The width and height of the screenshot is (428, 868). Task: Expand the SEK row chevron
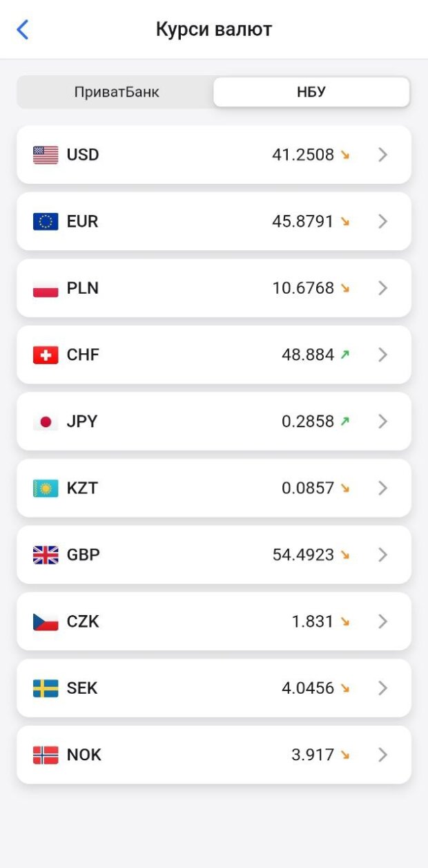[383, 688]
